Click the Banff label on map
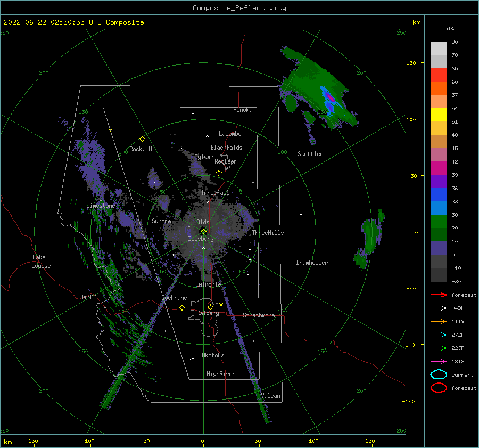This screenshot has width=479, height=448. click(88, 297)
